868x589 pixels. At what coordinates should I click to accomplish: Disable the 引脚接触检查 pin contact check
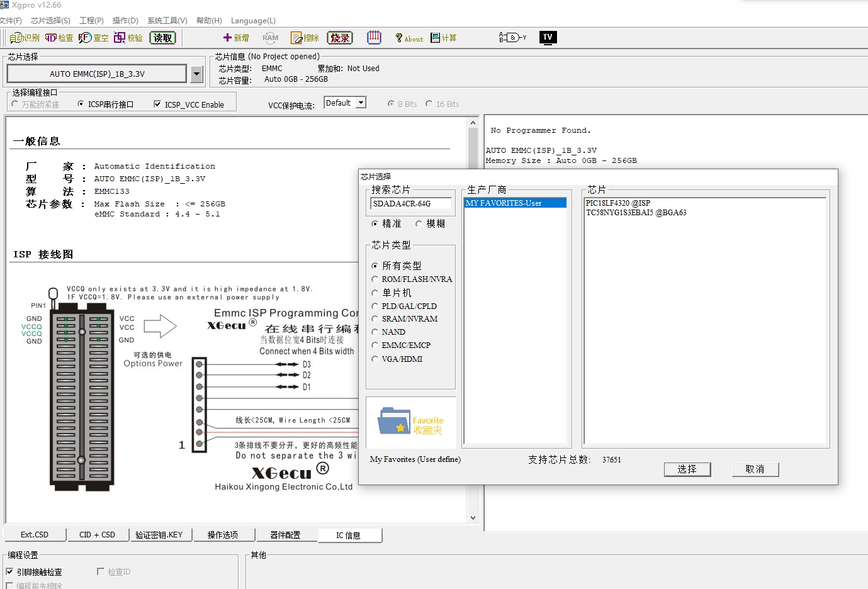(9, 572)
